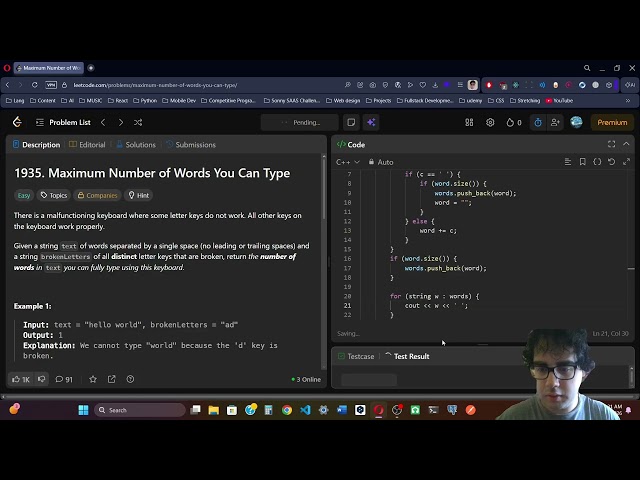Open a new browser tab plus
Image resolution: width=640 pixels, height=480 pixels.
coord(91,68)
